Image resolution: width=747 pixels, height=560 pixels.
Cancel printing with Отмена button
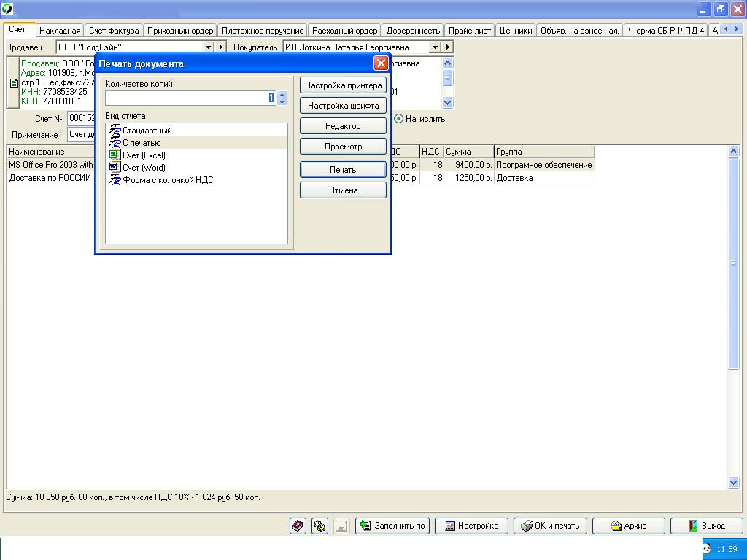pos(343,190)
